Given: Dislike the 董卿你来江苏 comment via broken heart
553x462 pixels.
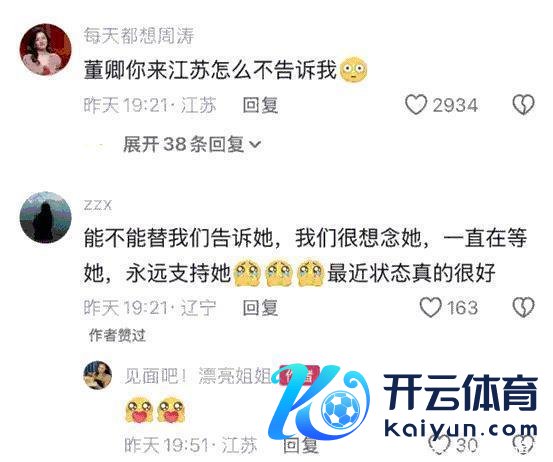Looking at the screenshot, I should [x=524, y=104].
